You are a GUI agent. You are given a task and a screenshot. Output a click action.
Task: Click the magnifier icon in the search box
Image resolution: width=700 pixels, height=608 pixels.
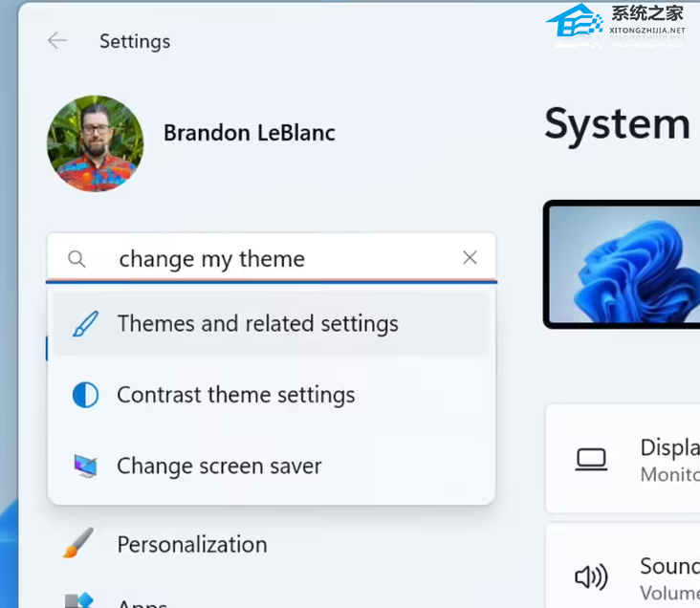click(77, 258)
